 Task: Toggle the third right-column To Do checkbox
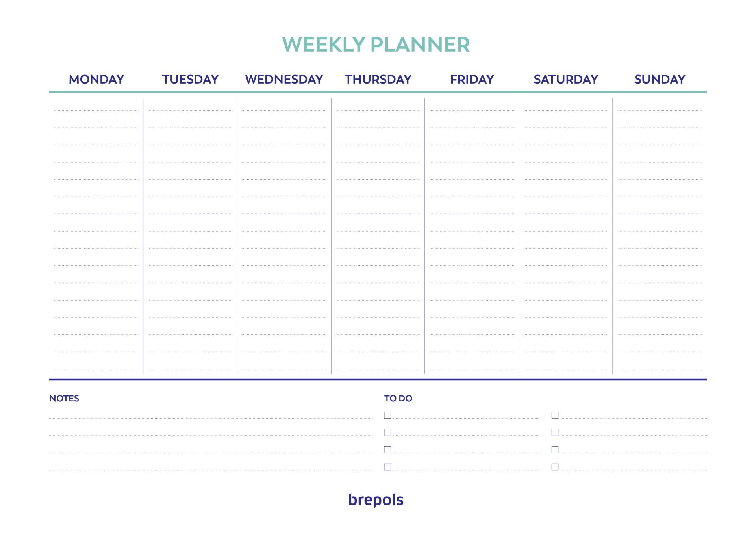coord(555,449)
